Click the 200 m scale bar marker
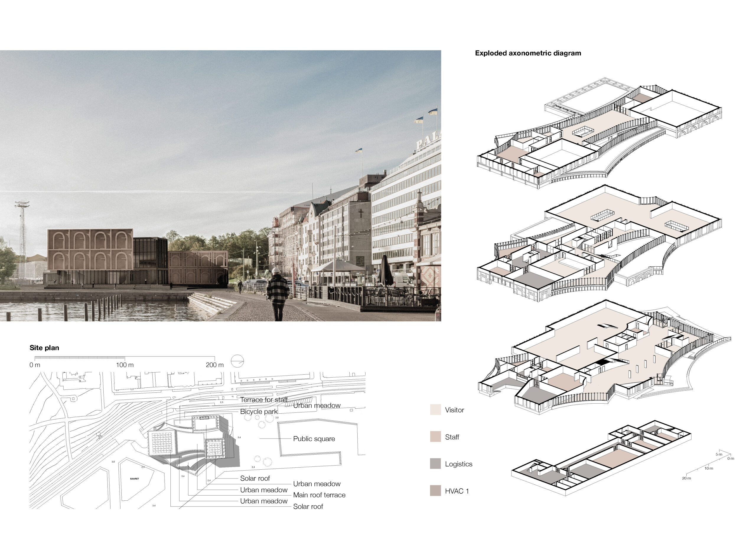This screenshot has height=534, width=756. [x=214, y=365]
